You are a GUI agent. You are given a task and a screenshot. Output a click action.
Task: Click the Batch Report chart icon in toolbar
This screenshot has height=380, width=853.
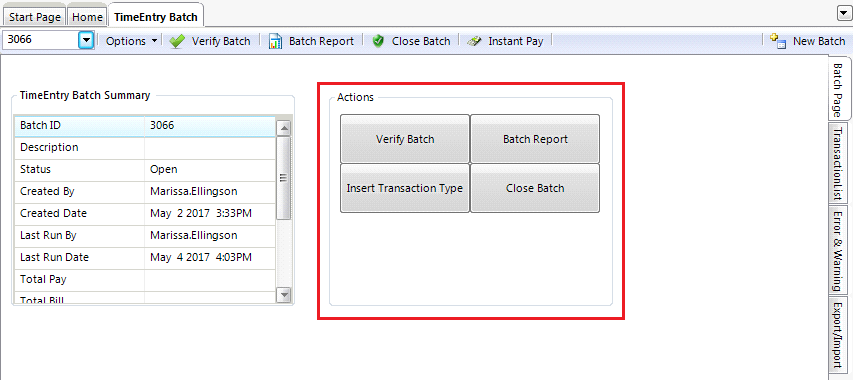coord(275,41)
